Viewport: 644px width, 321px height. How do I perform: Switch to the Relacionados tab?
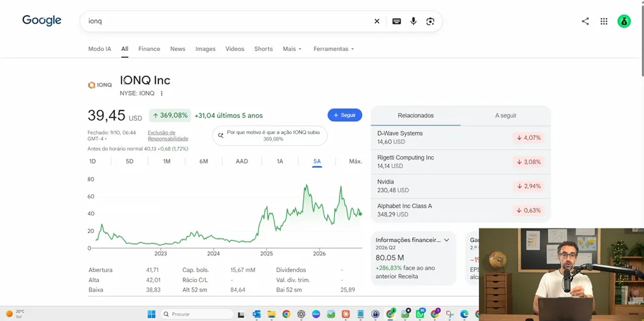[416, 116]
